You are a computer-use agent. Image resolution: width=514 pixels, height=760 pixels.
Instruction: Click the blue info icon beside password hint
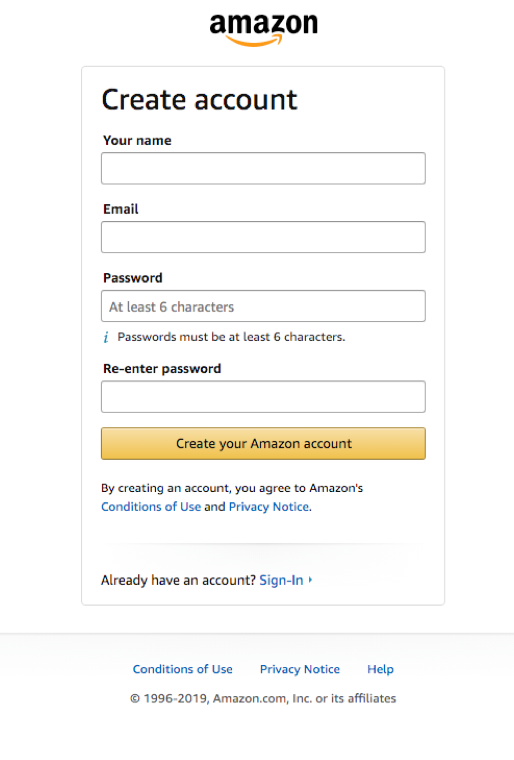(x=106, y=337)
